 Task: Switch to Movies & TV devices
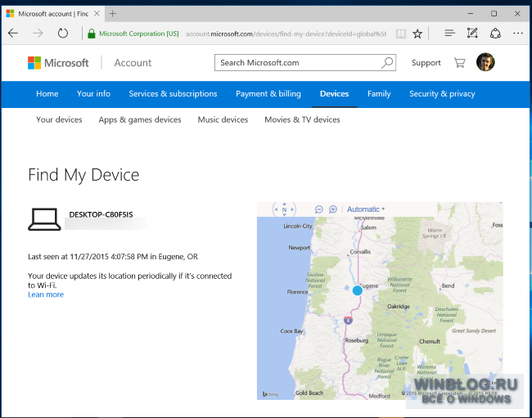pyautogui.click(x=302, y=119)
